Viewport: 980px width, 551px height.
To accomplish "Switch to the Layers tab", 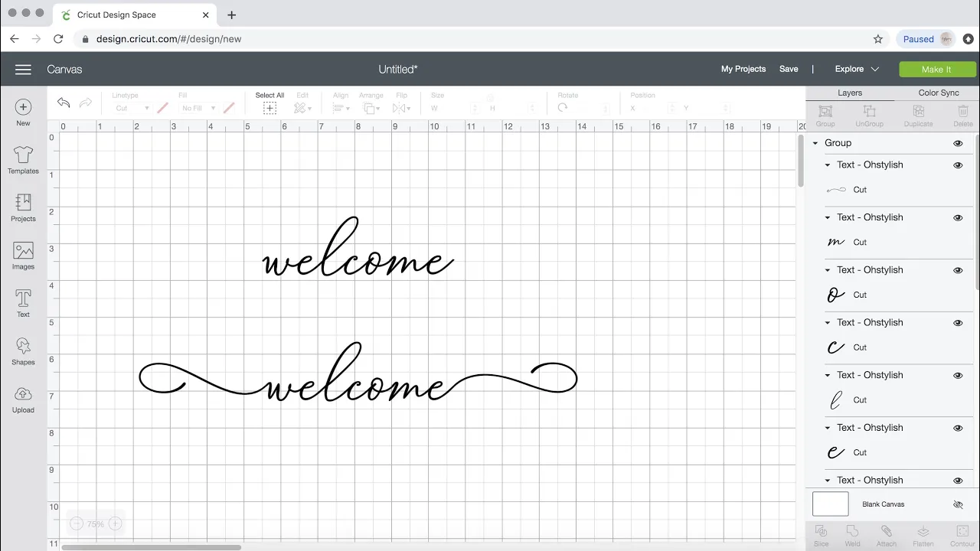I will (850, 93).
